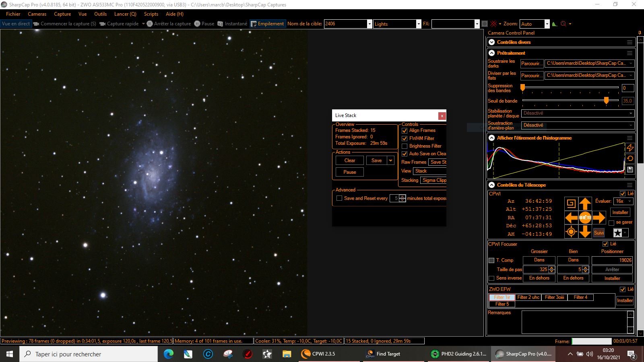This screenshot has height=362, width=644.
Task: Click the focus assistant magnifier icon in toolbar
Action: pyautogui.click(x=563, y=24)
